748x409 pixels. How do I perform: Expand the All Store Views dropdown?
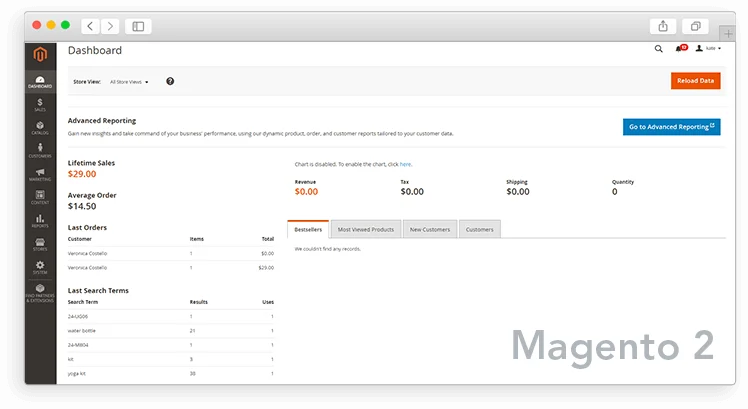tap(129, 82)
